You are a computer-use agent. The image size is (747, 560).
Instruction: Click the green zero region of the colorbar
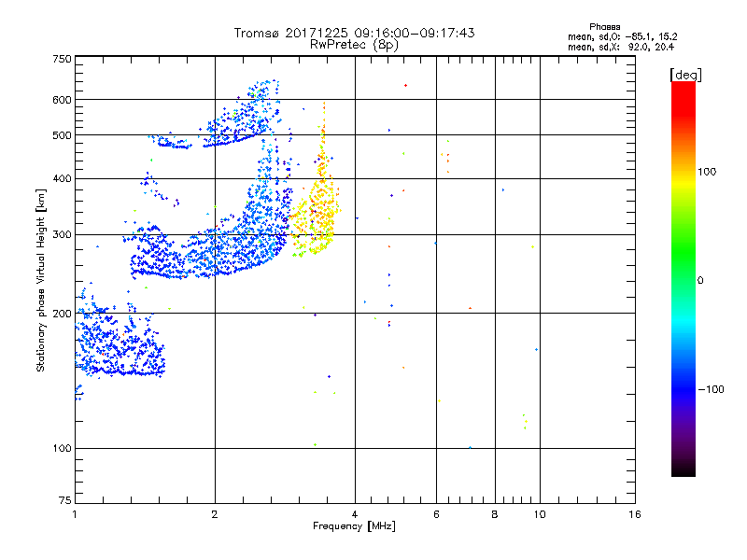tap(684, 279)
